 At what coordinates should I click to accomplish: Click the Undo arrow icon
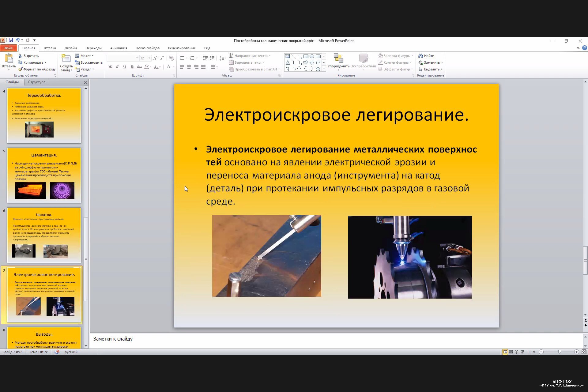[x=17, y=40]
